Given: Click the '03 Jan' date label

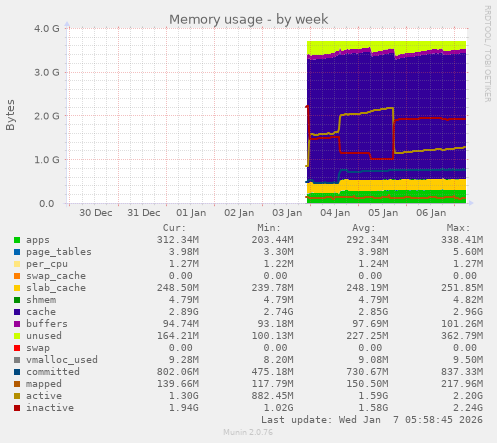Looking at the screenshot, I should 287,213.
